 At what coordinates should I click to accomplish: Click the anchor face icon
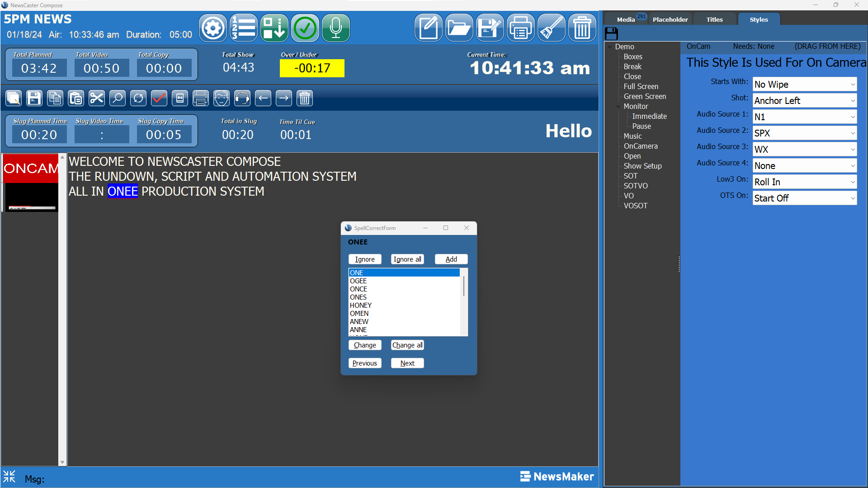point(222,98)
